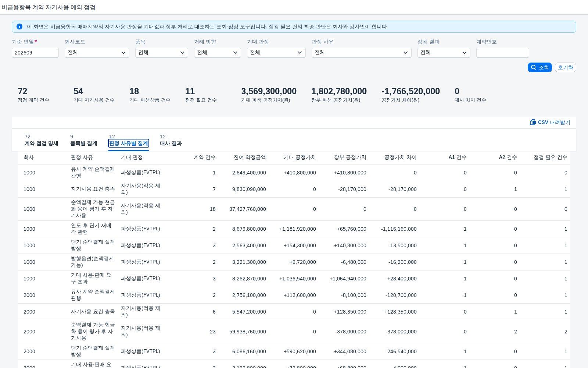This screenshot has height=368, width=588.
Task: Open the 품목별 집계 tab
Action: (83, 143)
